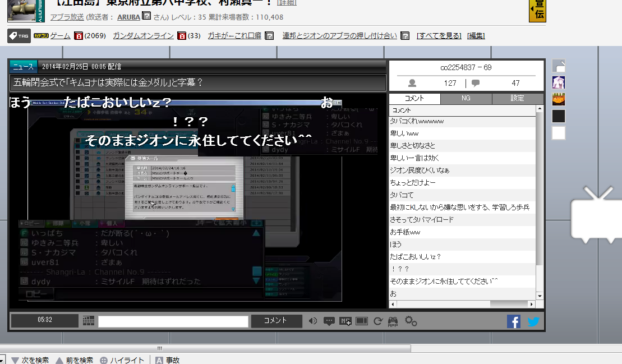The image size is (622, 364).
Task: Click the ニュース label on the news ticker
Action: tap(23, 66)
